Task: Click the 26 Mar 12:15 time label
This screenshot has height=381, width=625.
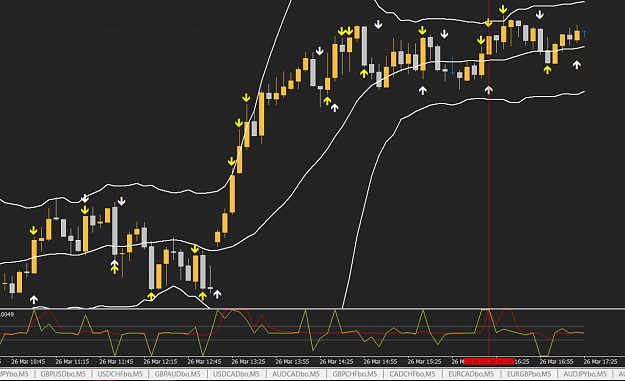Action: coord(160,362)
